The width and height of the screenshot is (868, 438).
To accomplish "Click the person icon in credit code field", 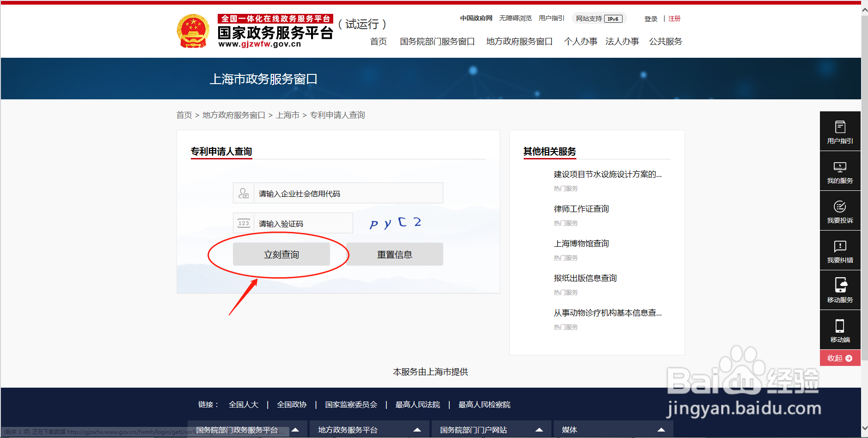I will point(244,193).
